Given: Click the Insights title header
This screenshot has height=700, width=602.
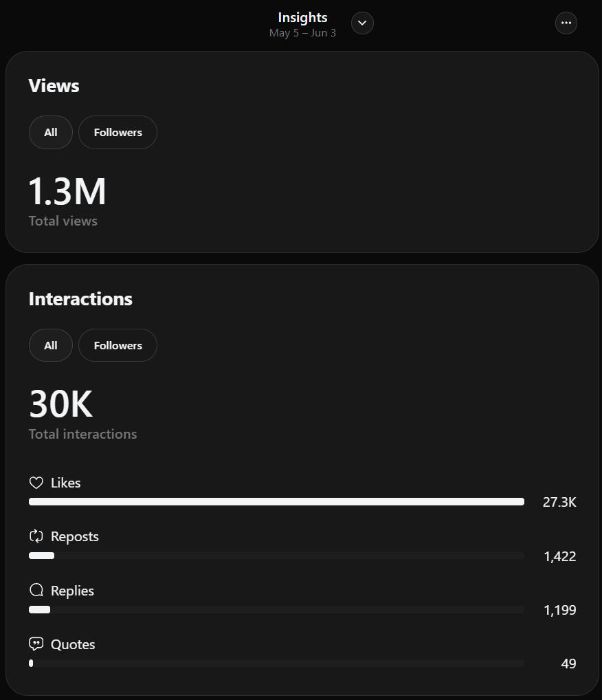Looking at the screenshot, I should point(302,17).
